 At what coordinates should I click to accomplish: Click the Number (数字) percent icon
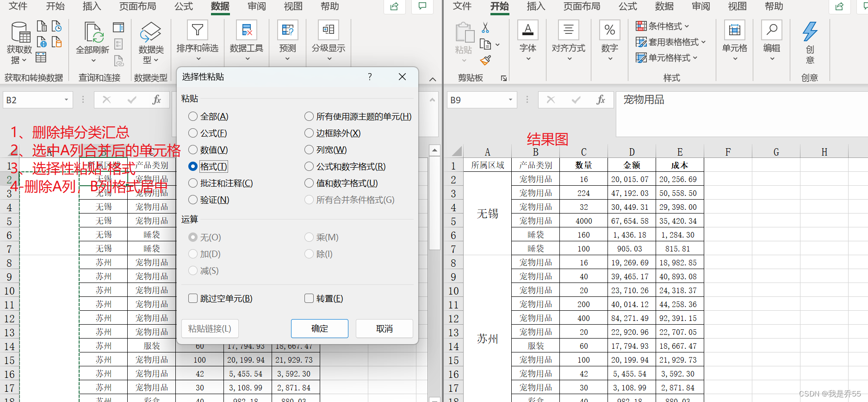tap(610, 30)
